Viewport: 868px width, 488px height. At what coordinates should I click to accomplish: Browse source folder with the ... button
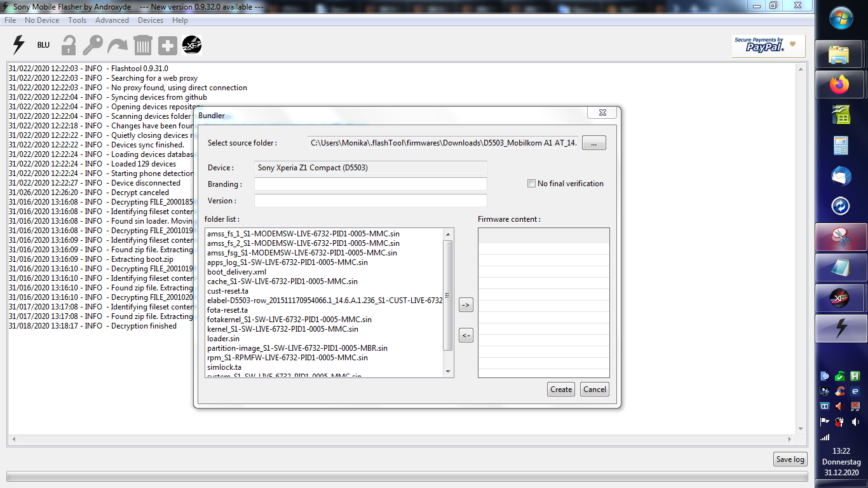click(x=594, y=143)
